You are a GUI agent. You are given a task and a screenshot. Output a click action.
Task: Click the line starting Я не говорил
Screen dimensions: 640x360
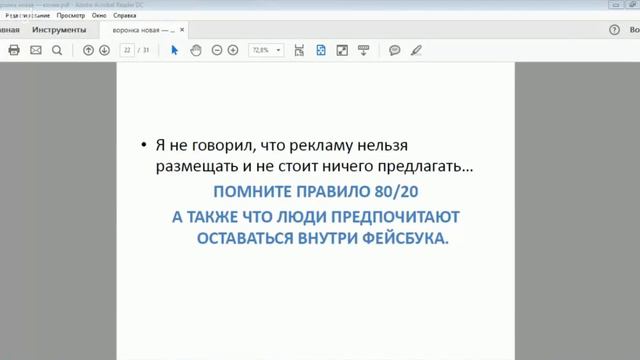(282, 145)
